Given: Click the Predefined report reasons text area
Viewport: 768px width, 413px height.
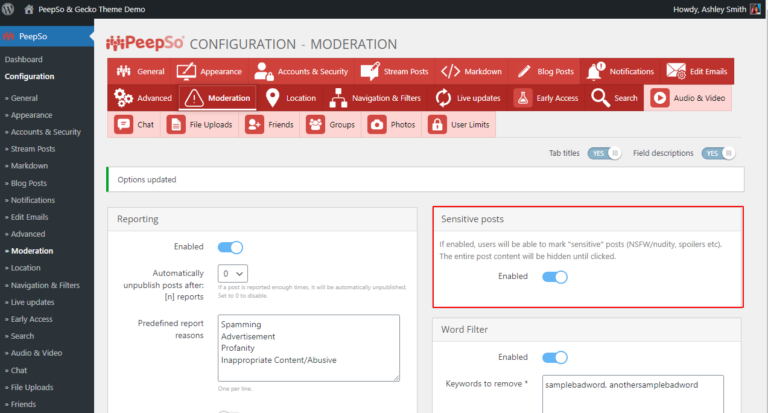Looking at the screenshot, I should 308,347.
